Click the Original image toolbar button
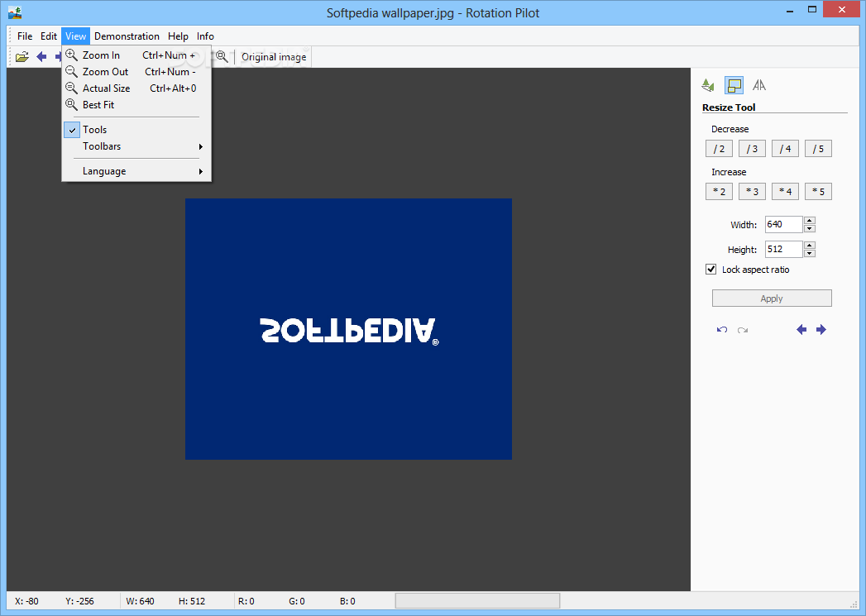Screen dimensions: 866x616 (x=274, y=57)
